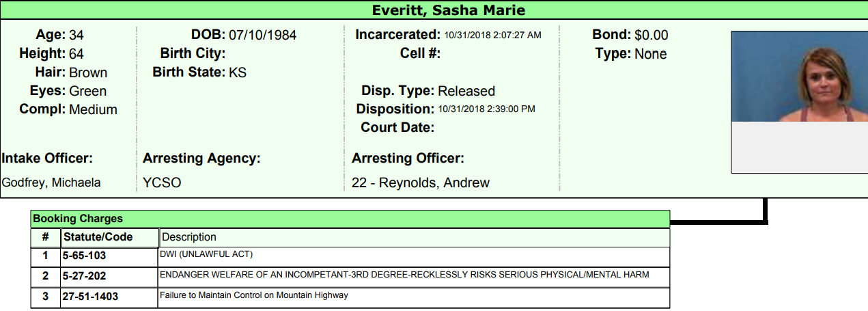
Task: Click the Description column header
Action: click(188, 237)
